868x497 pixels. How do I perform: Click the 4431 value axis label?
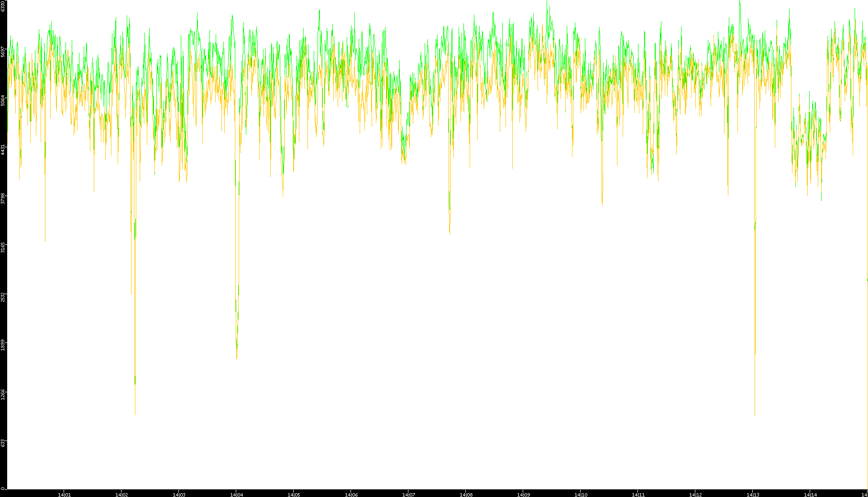(3, 149)
